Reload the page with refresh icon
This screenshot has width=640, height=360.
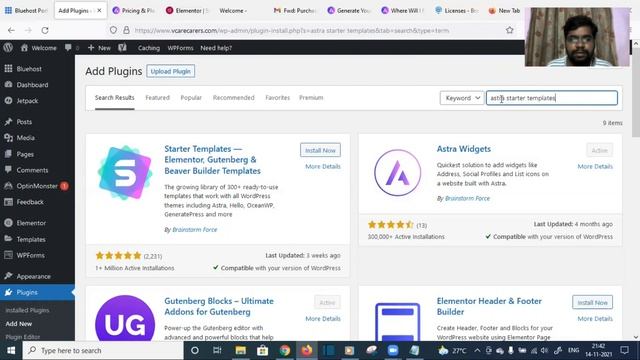(x=45, y=30)
